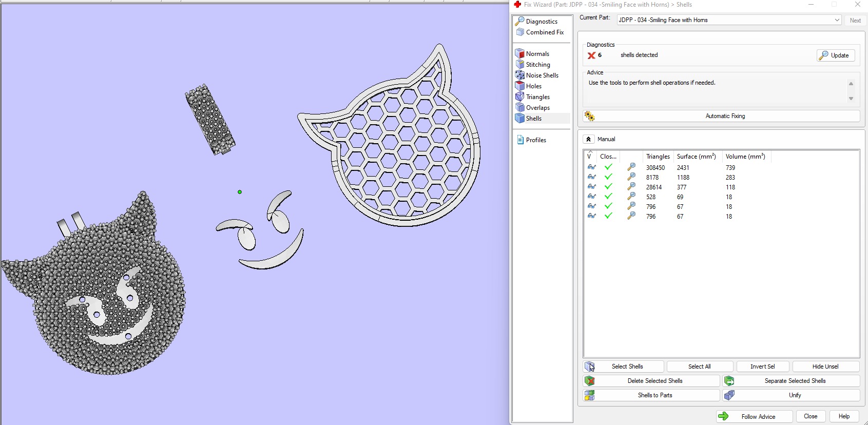The height and width of the screenshot is (425, 868).
Task: Sort by the Clos... column header
Action: (x=608, y=157)
